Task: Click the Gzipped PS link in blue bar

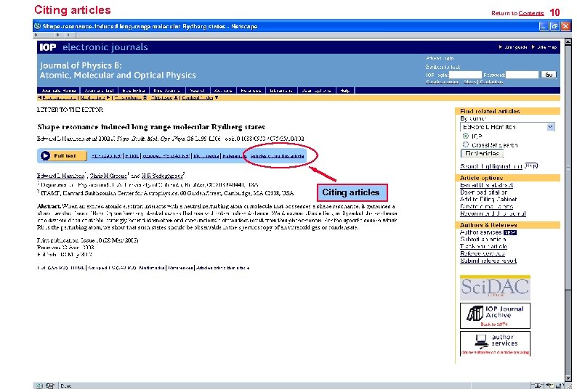Action: coord(166,156)
